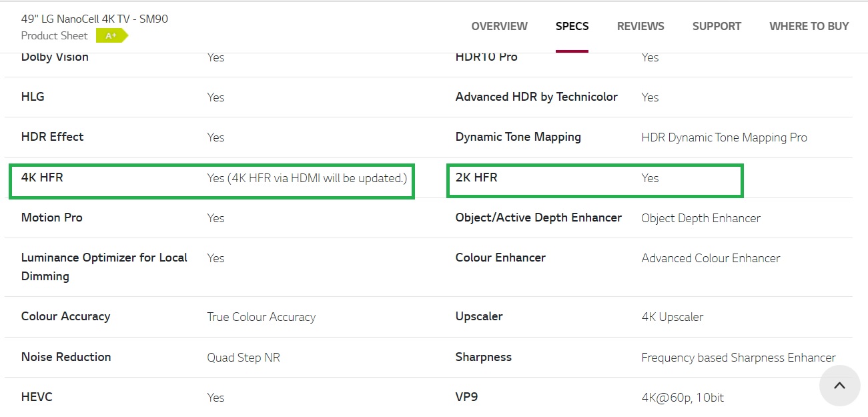Click the A+ energy rating badge
The height and width of the screenshot is (417, 868).
[111, 35]
